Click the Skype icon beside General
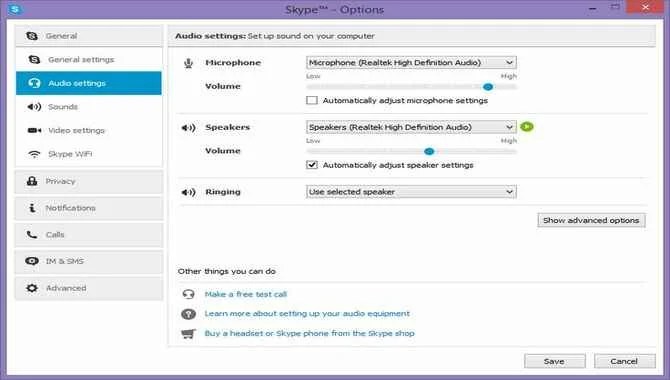 tap(32, 36)
